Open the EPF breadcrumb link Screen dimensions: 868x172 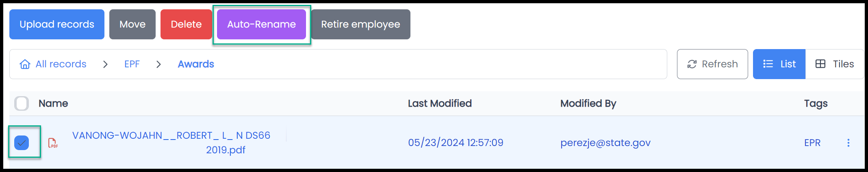132,64
